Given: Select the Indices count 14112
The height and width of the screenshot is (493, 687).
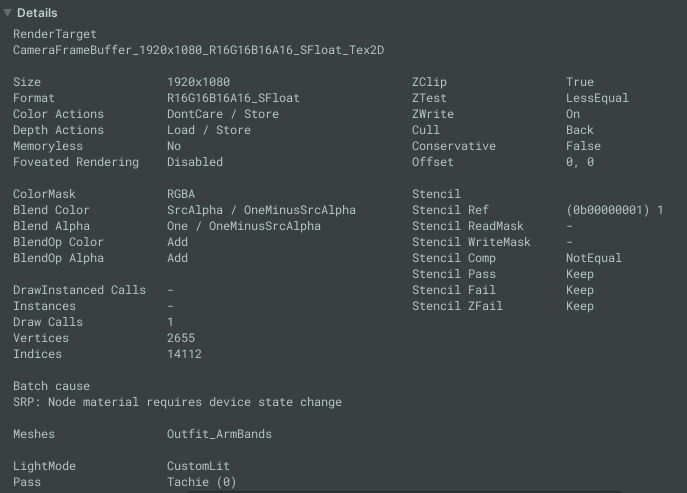Looking at the screenshot, I should (x=184, y=354).
